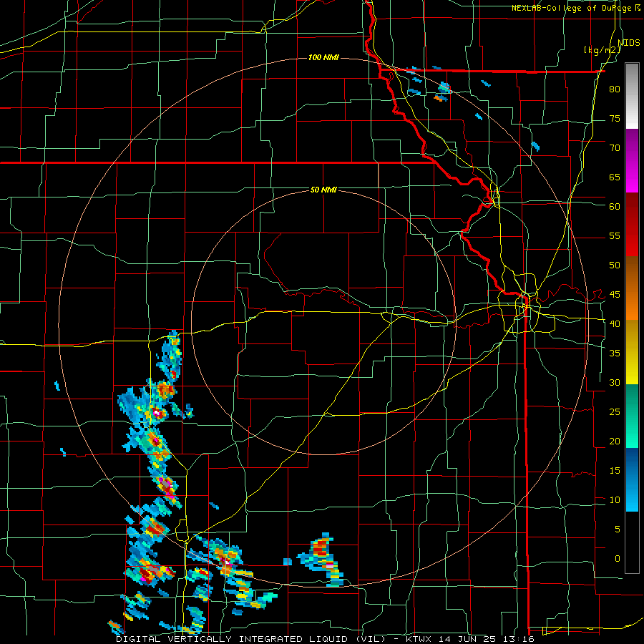Click the kg/m2 units label
The image size is (644, 644).
coord(602,50)
